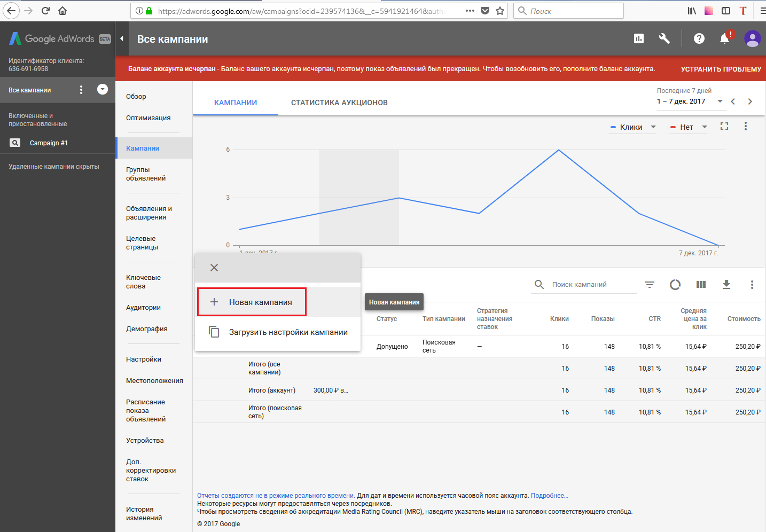This screenshot has width=766, height=532.
Task: Open the Firefox hamburger menu
Action: tap(762, 11)
